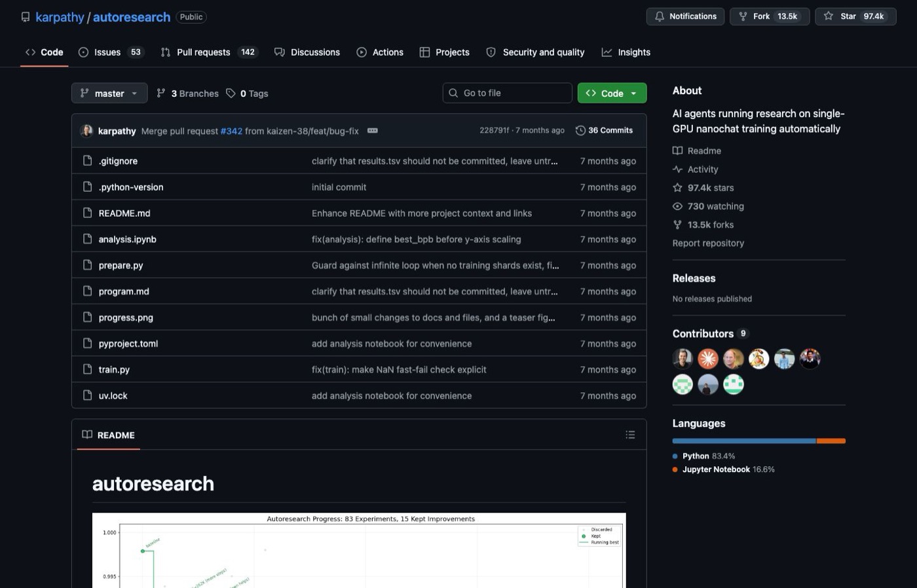Star the autoresearch repository
Image resolution: width=917 pixels, height=588 pixels.
(855, 16)
